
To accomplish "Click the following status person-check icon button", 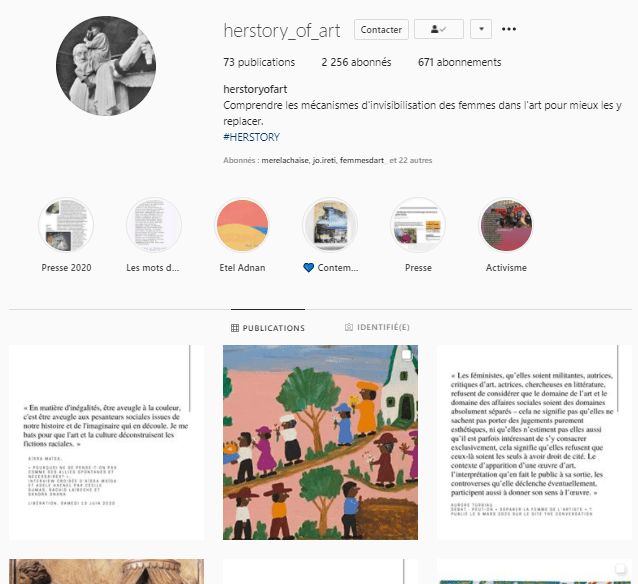I will 439,29.
